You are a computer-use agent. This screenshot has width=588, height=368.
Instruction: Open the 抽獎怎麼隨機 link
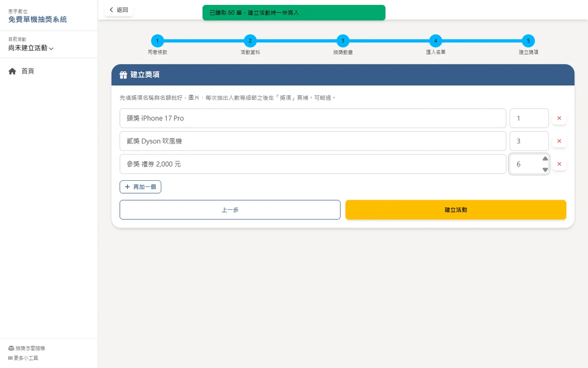[x=27, y=348]
